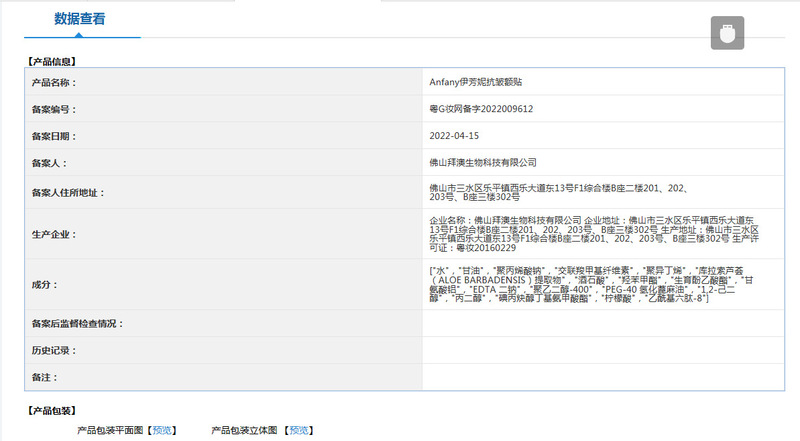The image size is (800, 441).
Task: Select registrant 佛山拜澳生物科技有限公司 value
Action: pyautogui.click(x=483, y=162)
